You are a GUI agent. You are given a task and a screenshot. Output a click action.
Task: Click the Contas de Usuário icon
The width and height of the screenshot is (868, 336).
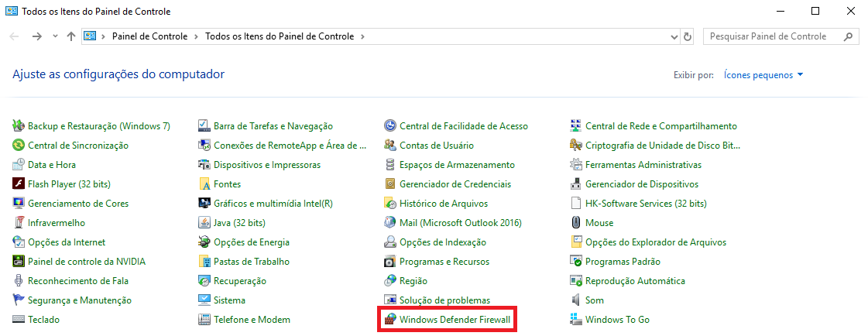point(390,146)
